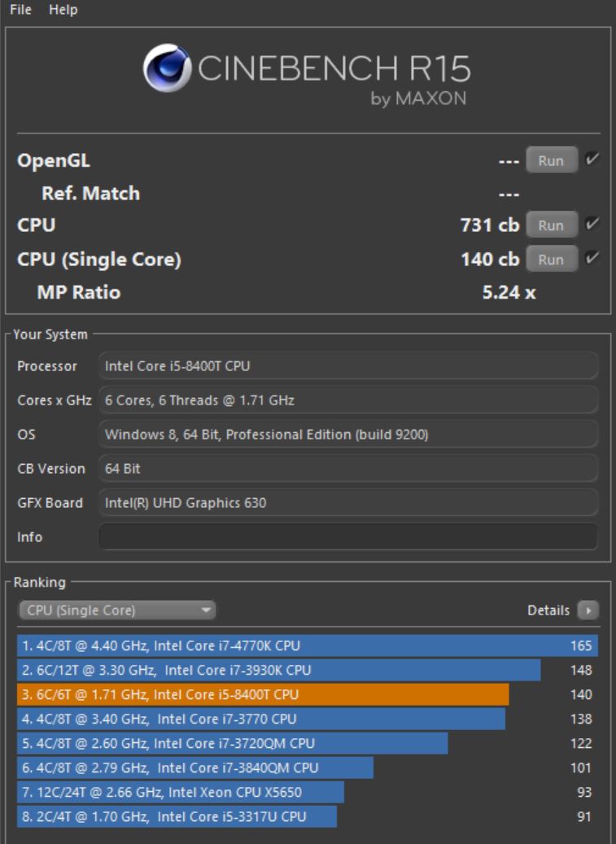Viewport: 616px width, 844px height.
Task: Select the i7-4770K ranking entry
Action: [307, 646]
